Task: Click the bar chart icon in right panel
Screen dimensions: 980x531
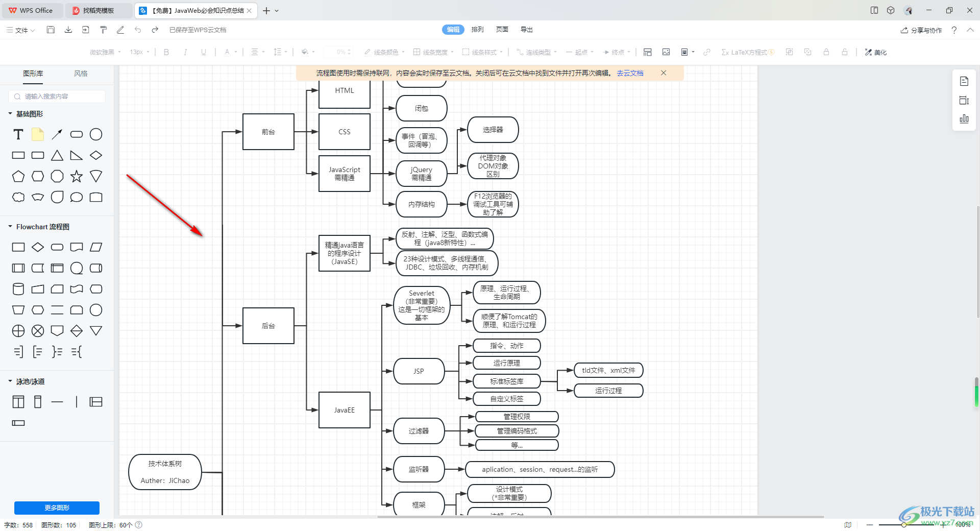Action: [x=964, y=119]
